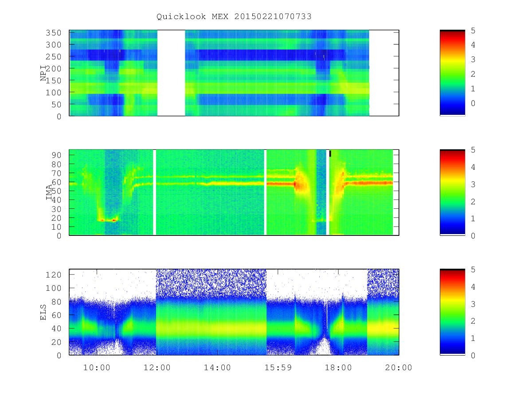Click the IMA axis label
This screenshot has width=532, height=399.
(x=49, y=193)
